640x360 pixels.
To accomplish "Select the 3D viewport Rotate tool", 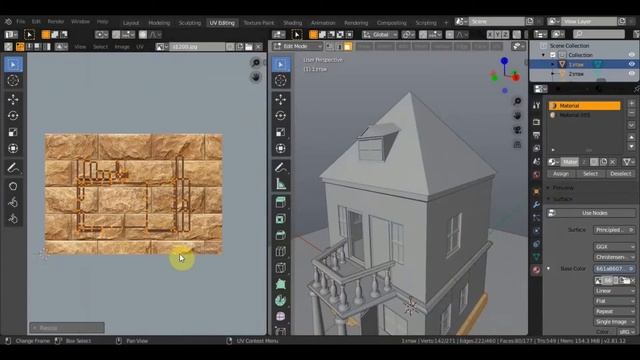I will click(280, 116).
